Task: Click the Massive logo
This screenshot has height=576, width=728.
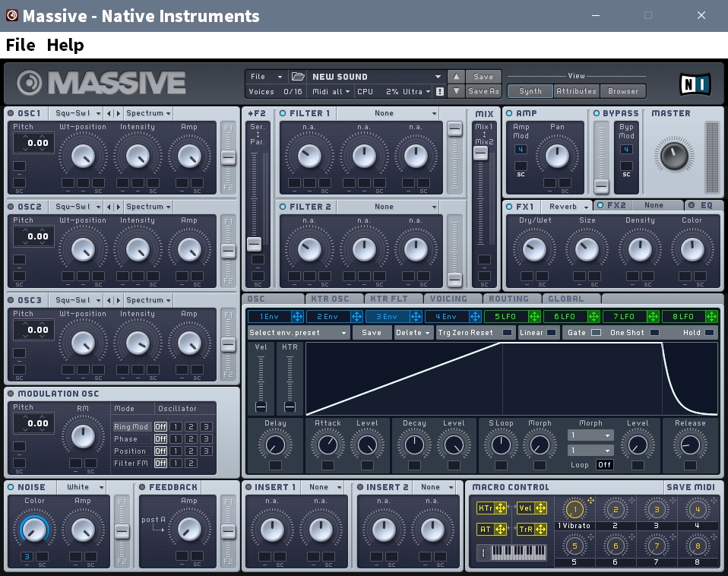Action: (101, 83)
